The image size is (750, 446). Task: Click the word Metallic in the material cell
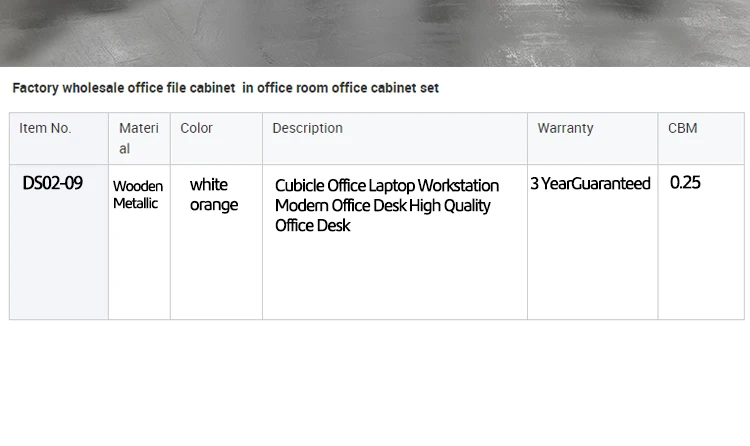tap(135, 203)
